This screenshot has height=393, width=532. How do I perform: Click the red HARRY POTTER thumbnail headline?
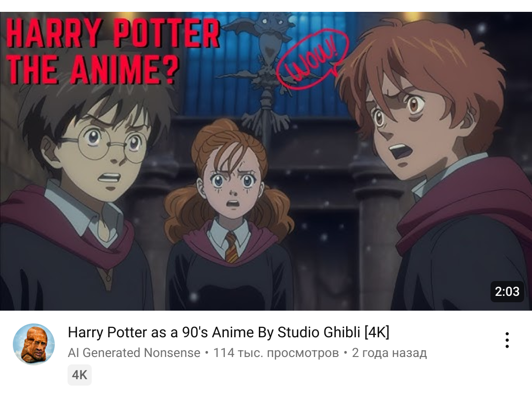[113, 33]
